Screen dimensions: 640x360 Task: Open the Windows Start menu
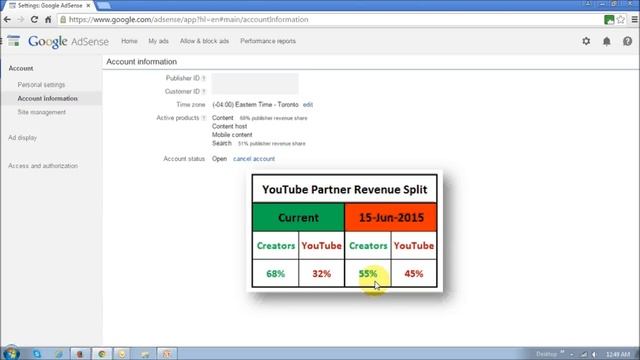point(11,353)
